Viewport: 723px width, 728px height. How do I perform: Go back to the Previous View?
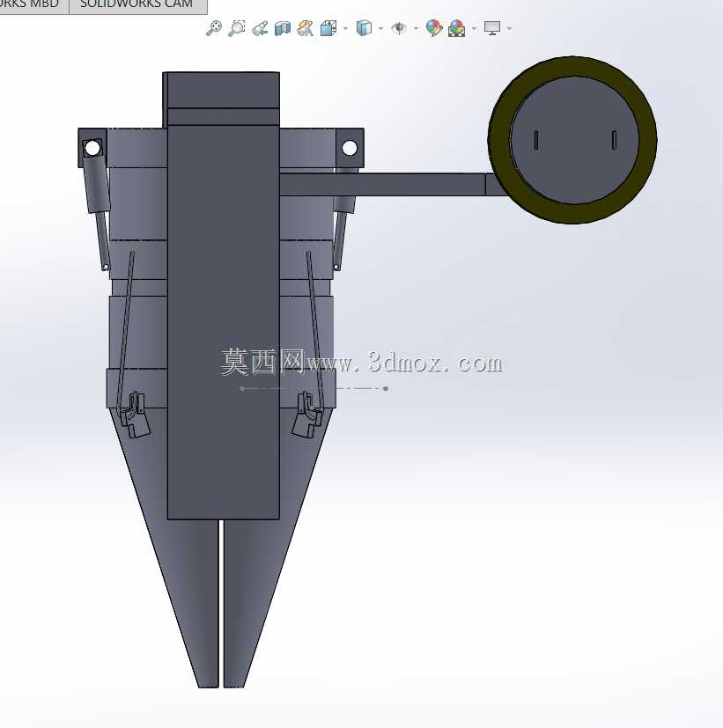pos(260,28)
